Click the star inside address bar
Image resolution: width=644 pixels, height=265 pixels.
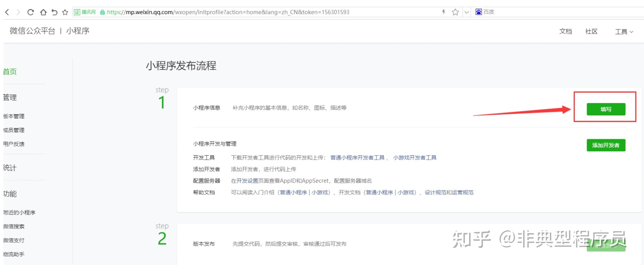click(455, 12)
